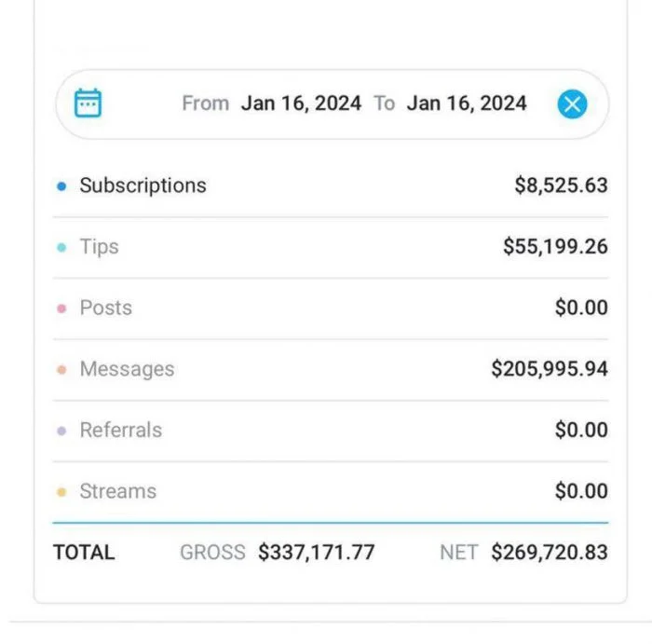Select the Subscriptions earnings label
The image size is (652, 644).
click(143, 185)
